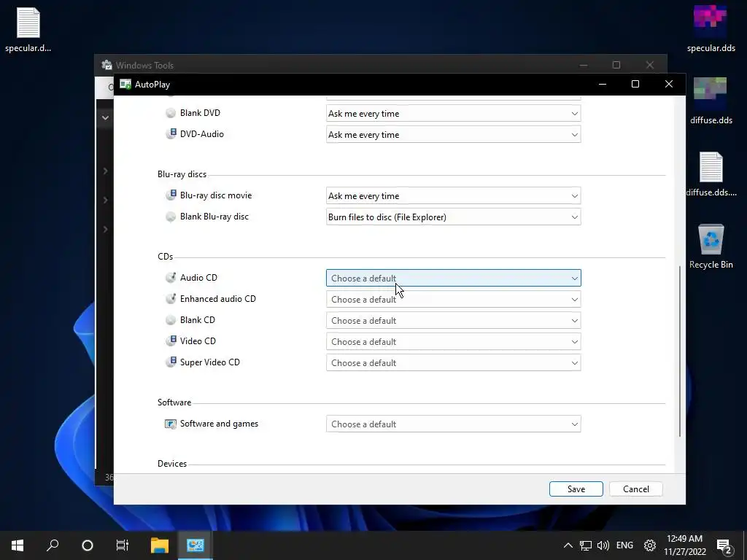Expand the top chevron in Windows Tools sidebar

[105, 117]
